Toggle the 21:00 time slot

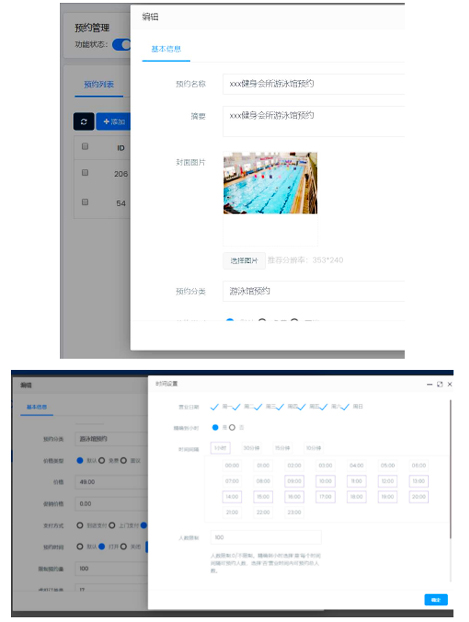[x=232, y=512]
